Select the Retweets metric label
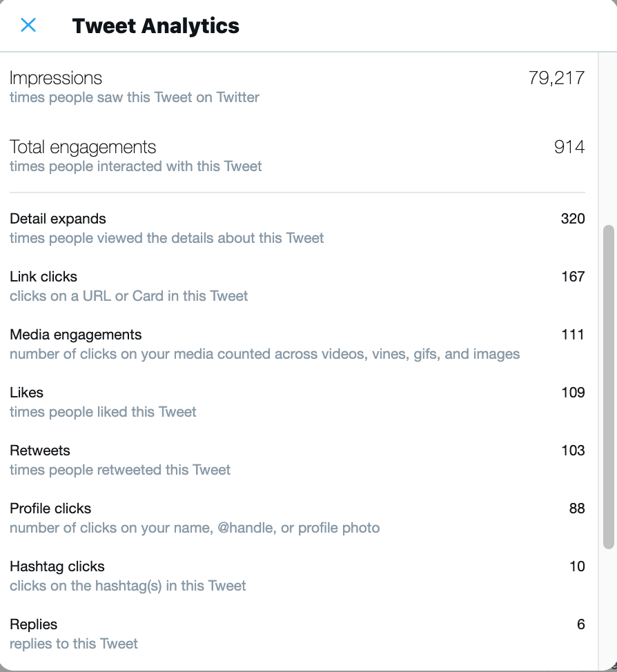 (x=40, y=451)
